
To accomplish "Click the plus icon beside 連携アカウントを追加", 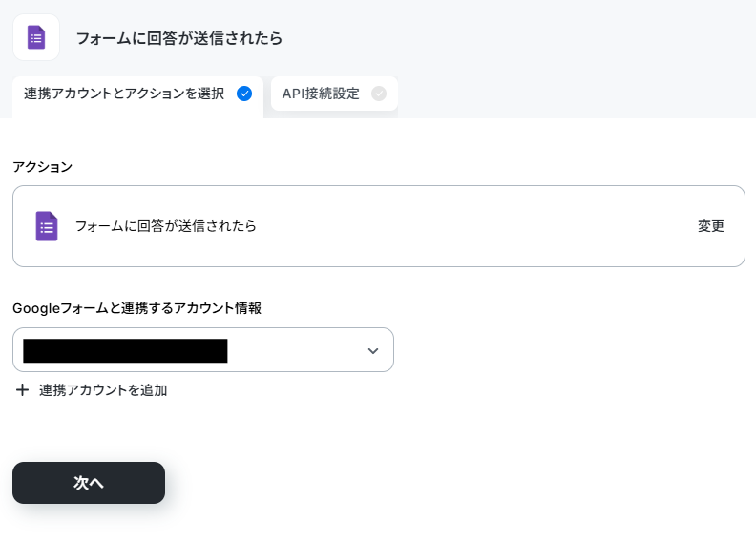I will (22, 389).
